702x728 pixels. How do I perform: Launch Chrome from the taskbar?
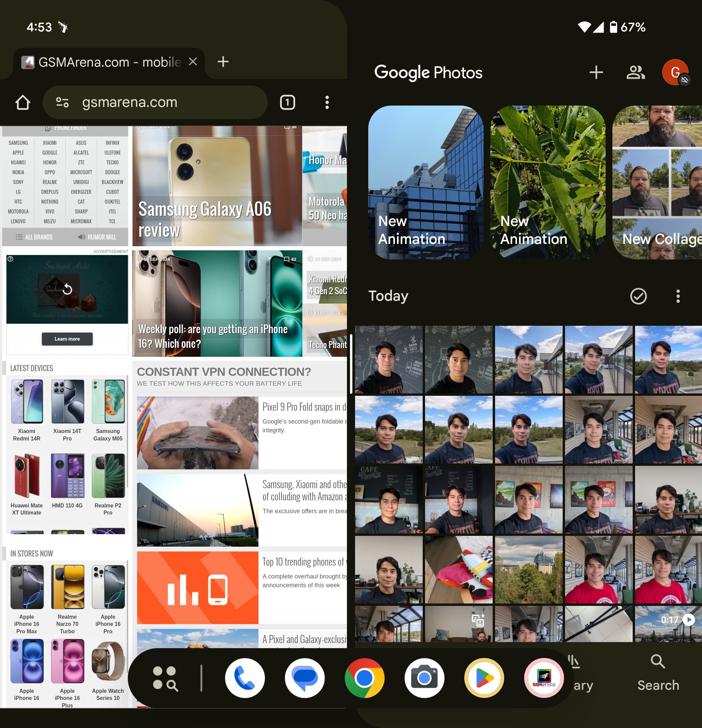point(365,678)
